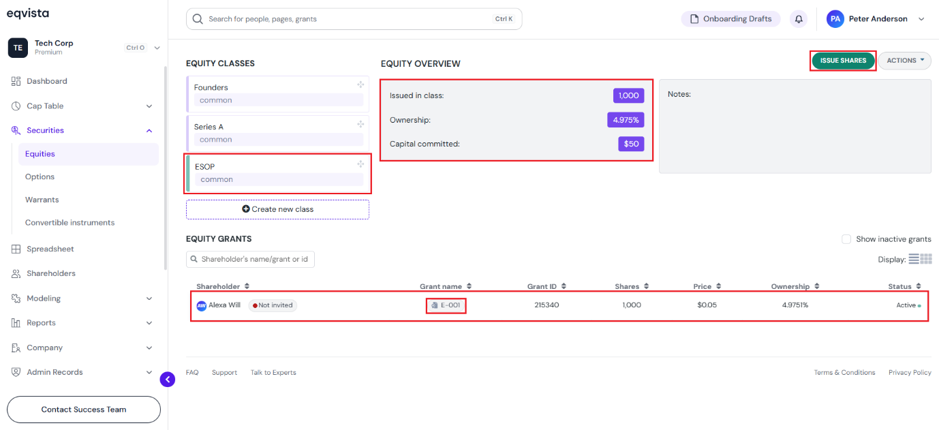Click the search bar field
Screen dimensions: 939x430
(x=354, y=19)
